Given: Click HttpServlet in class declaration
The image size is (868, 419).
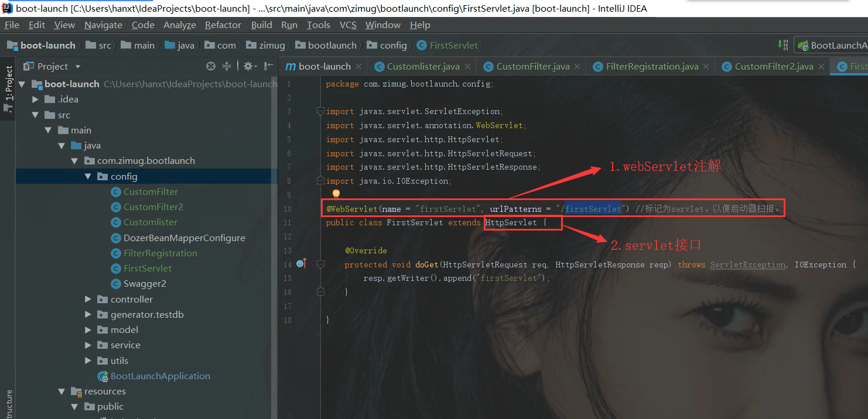Looking at the screenshot, I should [511, 222].
